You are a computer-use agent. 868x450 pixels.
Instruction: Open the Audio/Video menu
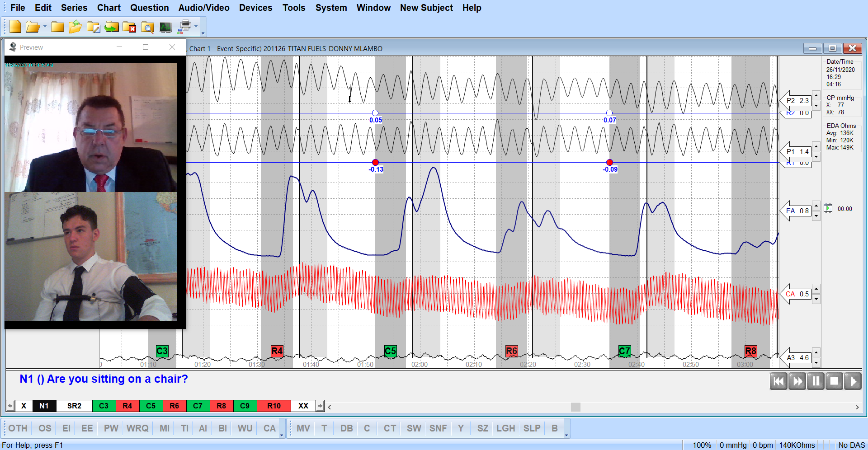(203, 8)
